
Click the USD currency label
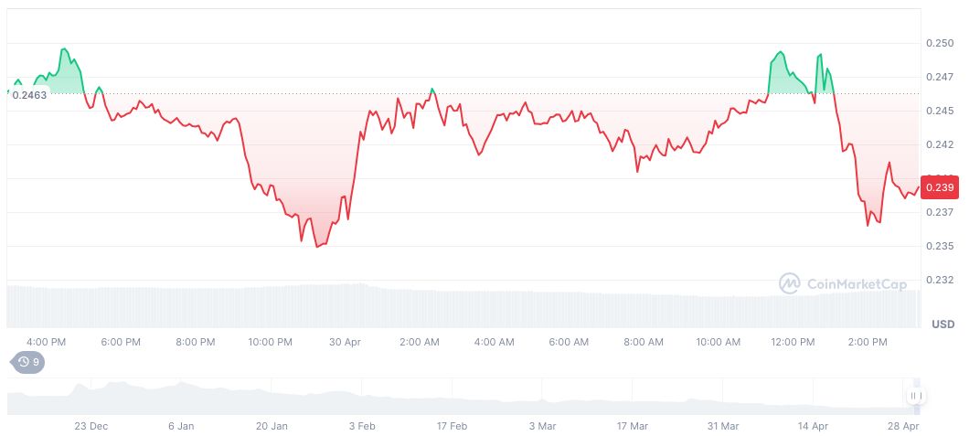pyautogui.click(x=943, y=324)
